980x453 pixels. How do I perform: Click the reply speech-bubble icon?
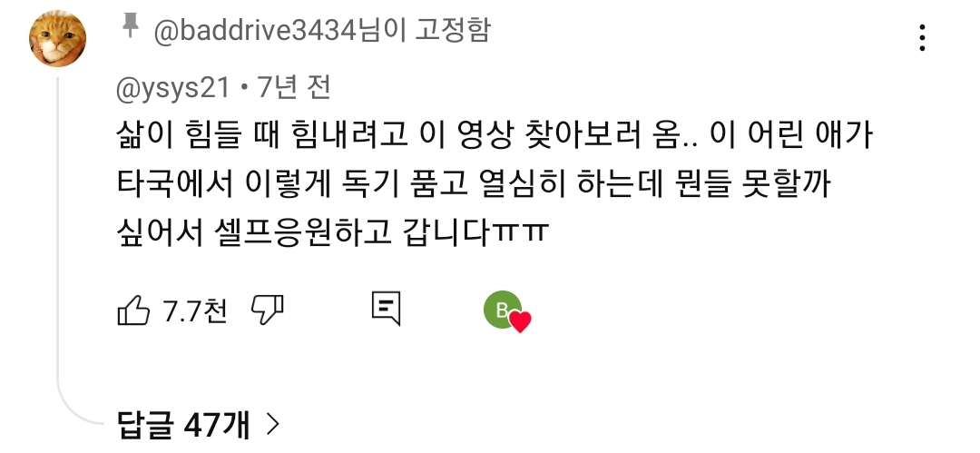(x=387, y=309)
